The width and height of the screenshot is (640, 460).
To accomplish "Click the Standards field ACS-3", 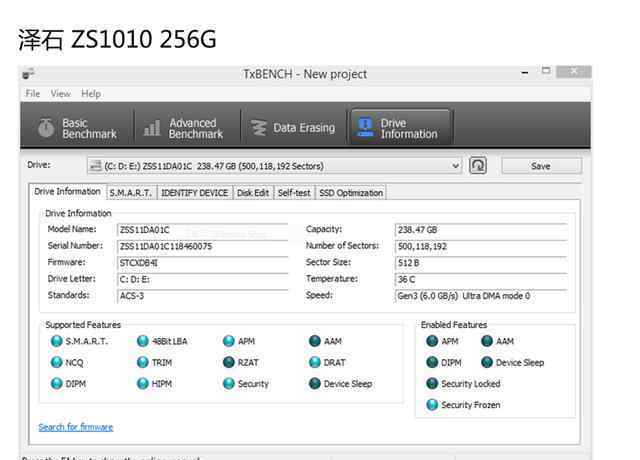I will pyautogui.click(x=203, y=296).
